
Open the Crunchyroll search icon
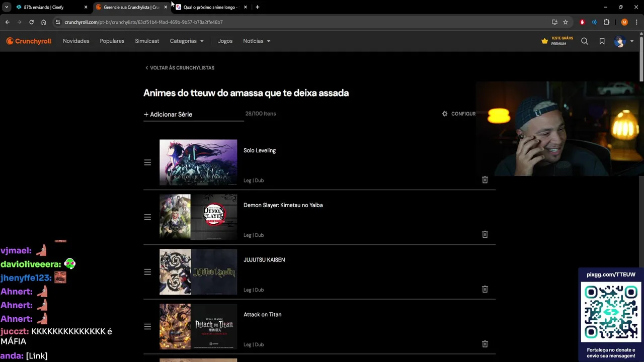click(x=585, y=41)
